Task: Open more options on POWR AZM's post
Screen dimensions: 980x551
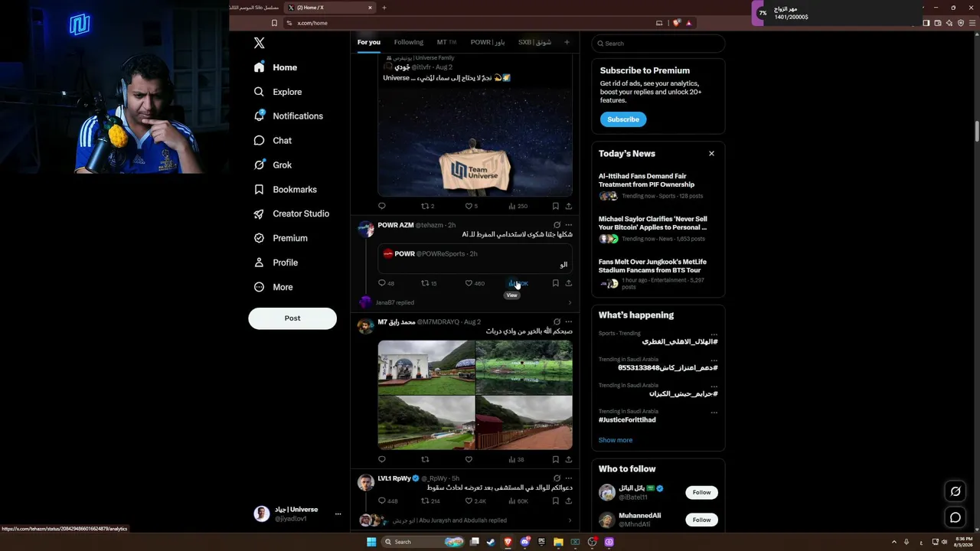Action: [x=568, y=225]
